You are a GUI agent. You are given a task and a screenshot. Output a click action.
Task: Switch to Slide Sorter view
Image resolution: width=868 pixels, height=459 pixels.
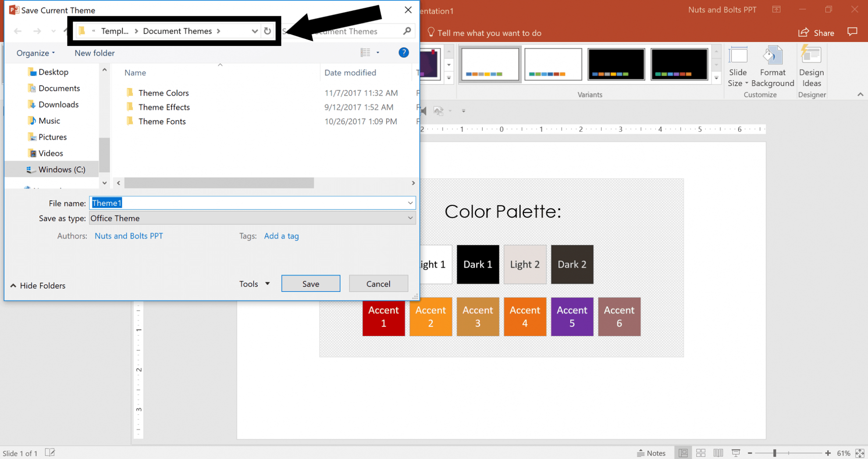[701, 453]
